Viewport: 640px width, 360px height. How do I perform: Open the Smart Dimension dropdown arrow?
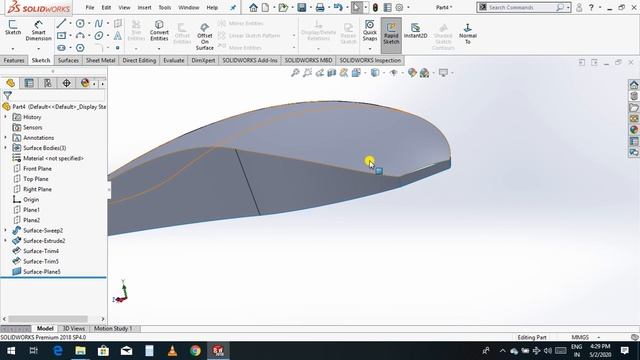(x=38, y=49)
